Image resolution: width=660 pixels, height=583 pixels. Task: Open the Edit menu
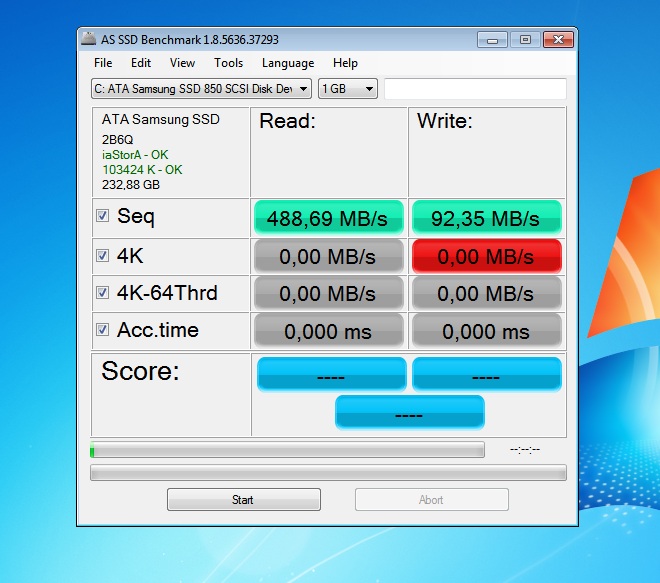141,63
